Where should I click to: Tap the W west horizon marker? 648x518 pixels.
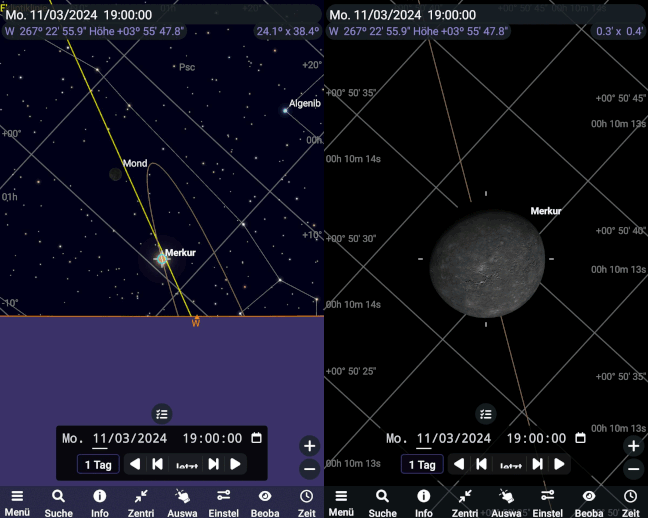point(196,322)
